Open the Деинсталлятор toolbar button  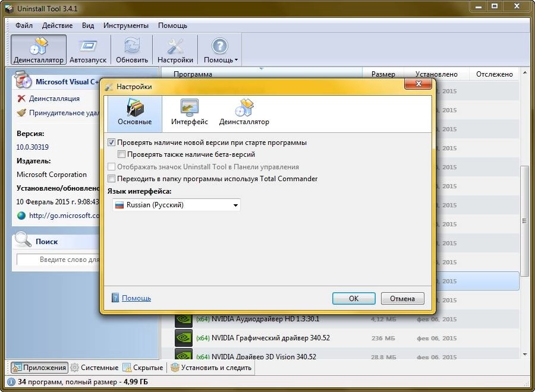point(39,50)
